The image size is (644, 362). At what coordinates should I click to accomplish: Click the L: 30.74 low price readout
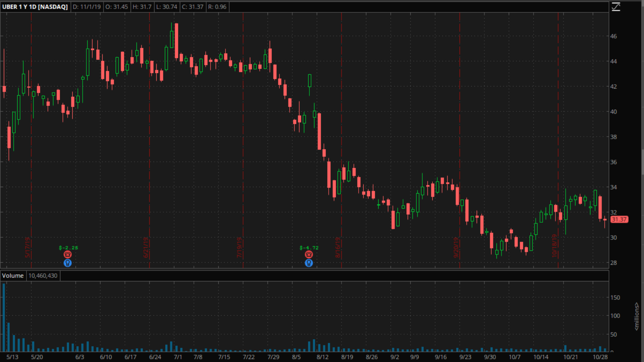[x=166, y=7]
